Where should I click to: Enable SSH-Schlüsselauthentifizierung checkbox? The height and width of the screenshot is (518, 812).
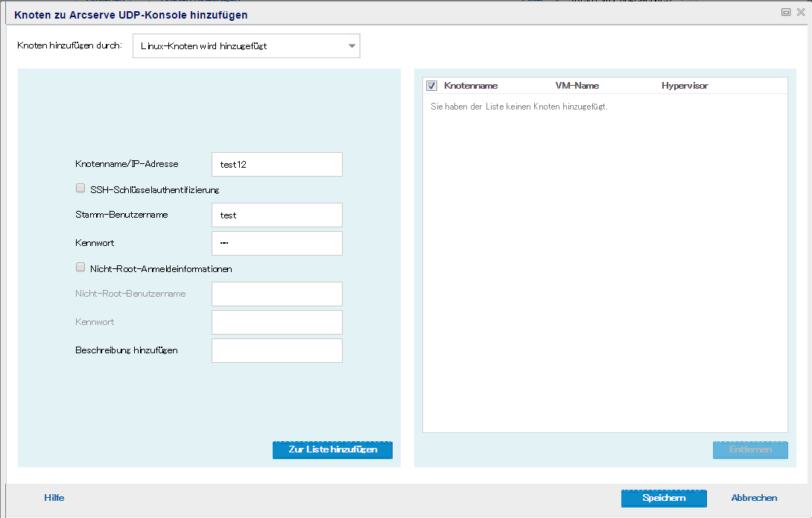click(x=80, y=188)
